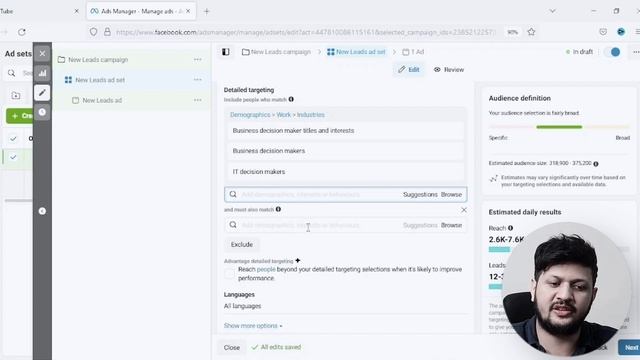Enable Advantage detailed targeting checkbox
The width and height of the screenshot is (640, 360).
pyautogui.click(x=229, y=273)
